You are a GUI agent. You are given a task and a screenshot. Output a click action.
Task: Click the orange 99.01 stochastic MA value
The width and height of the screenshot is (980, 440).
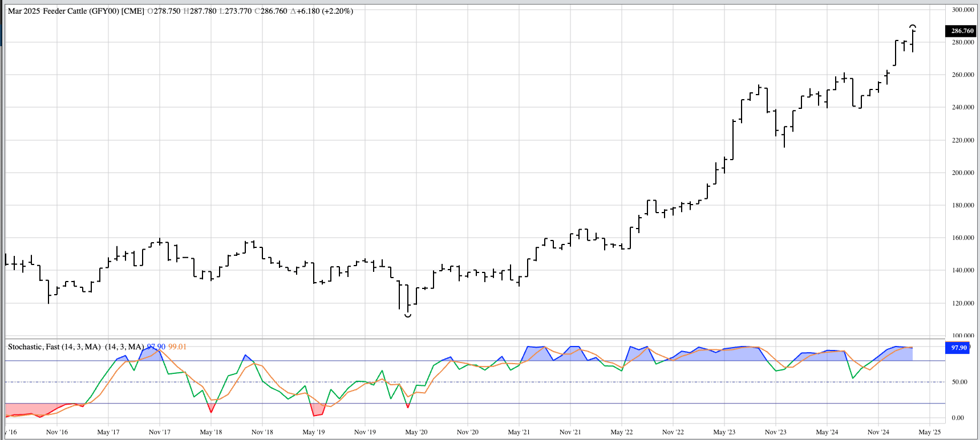[177, 347]
